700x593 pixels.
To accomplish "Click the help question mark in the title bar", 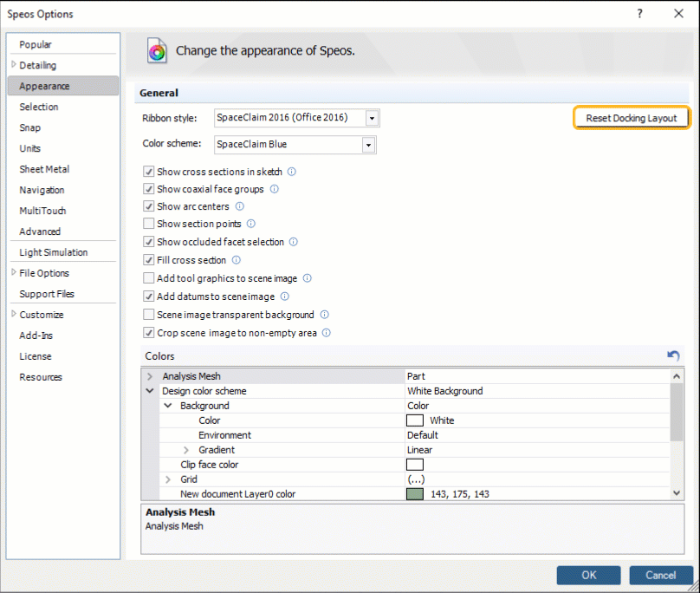I will [639, 14].
